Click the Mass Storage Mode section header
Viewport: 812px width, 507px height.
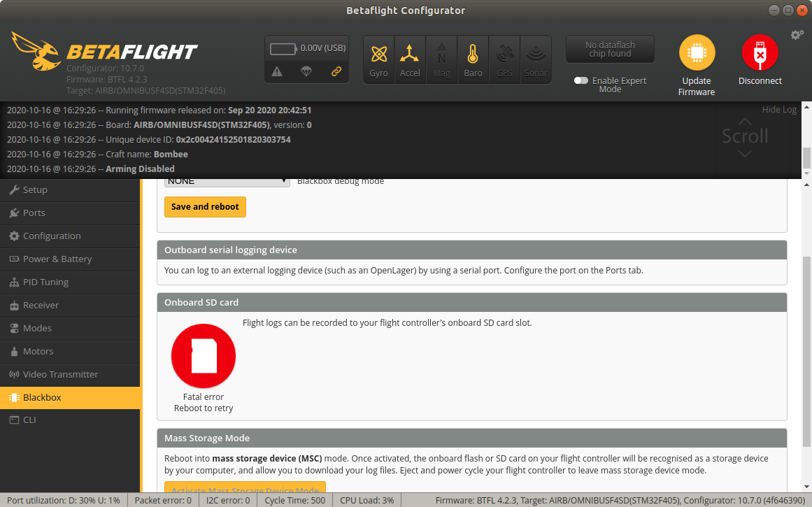click(x=472, y=438)
